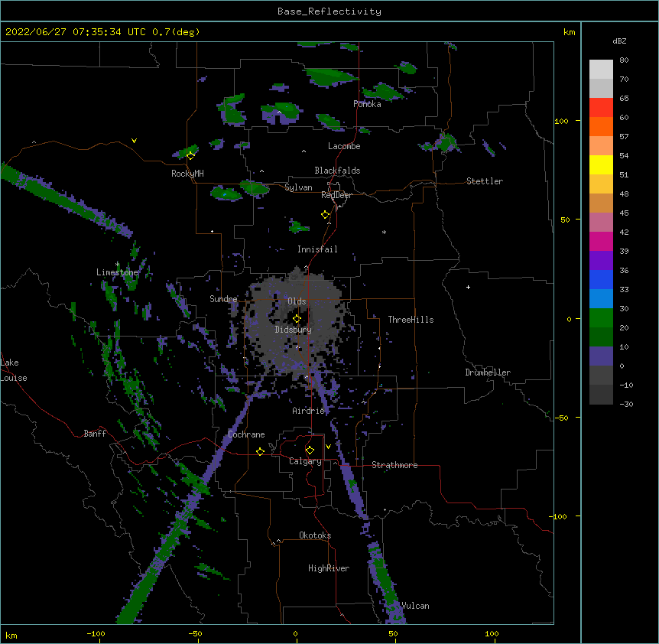This screenshot has height=644, width=659.
Task: Click the yellow diamond marker south of RedDeer
Action: coord(325,215)
